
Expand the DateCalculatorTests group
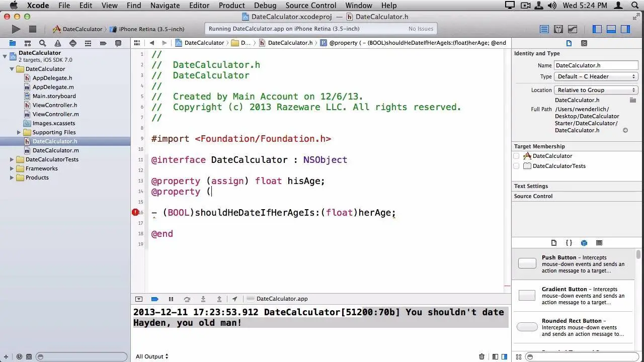pos(12,159)
